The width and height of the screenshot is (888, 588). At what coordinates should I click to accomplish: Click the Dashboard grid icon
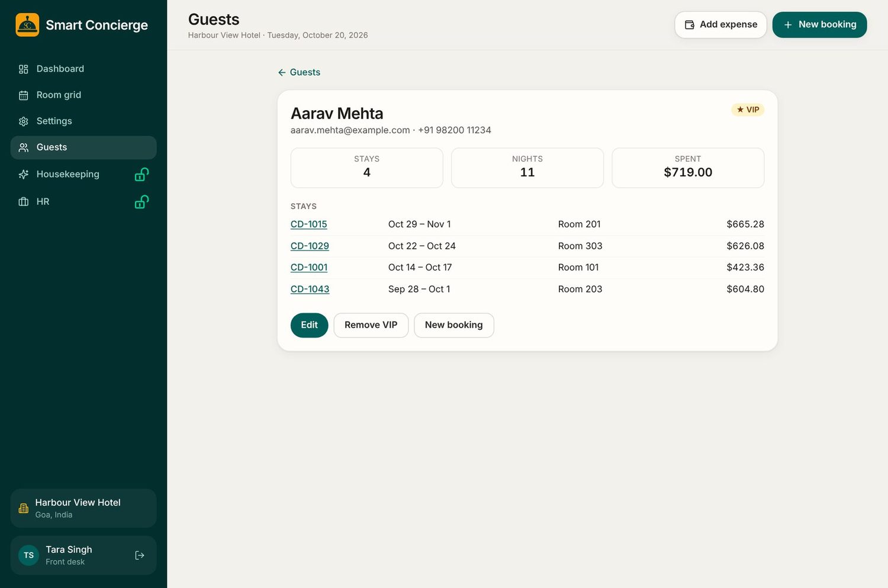pyautogui.click(x=24, y=69)
